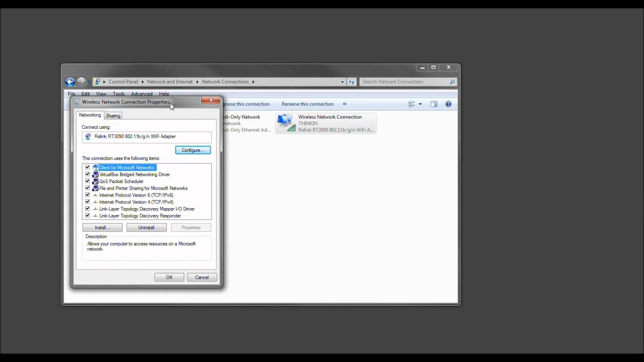This screenshot has height=362, width=644.
Task: Select the Wireless Network Connection icon
Action: tap(286, 123)
